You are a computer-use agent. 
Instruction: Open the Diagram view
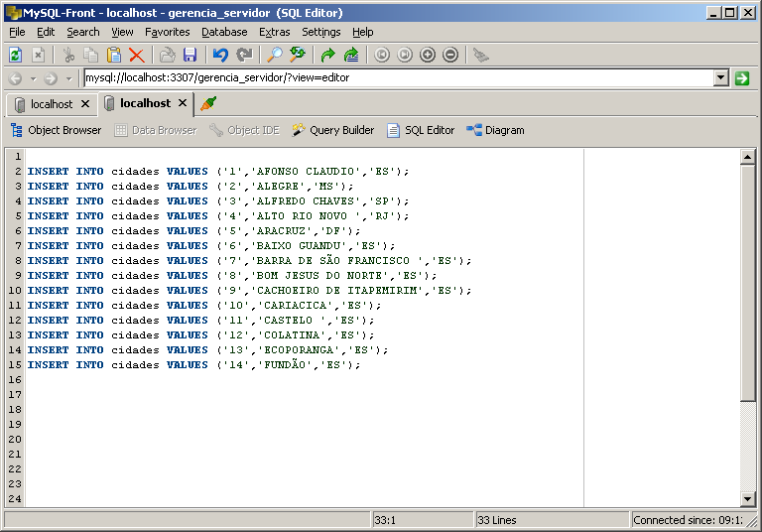pyautogui.click(x=495, y=130)
